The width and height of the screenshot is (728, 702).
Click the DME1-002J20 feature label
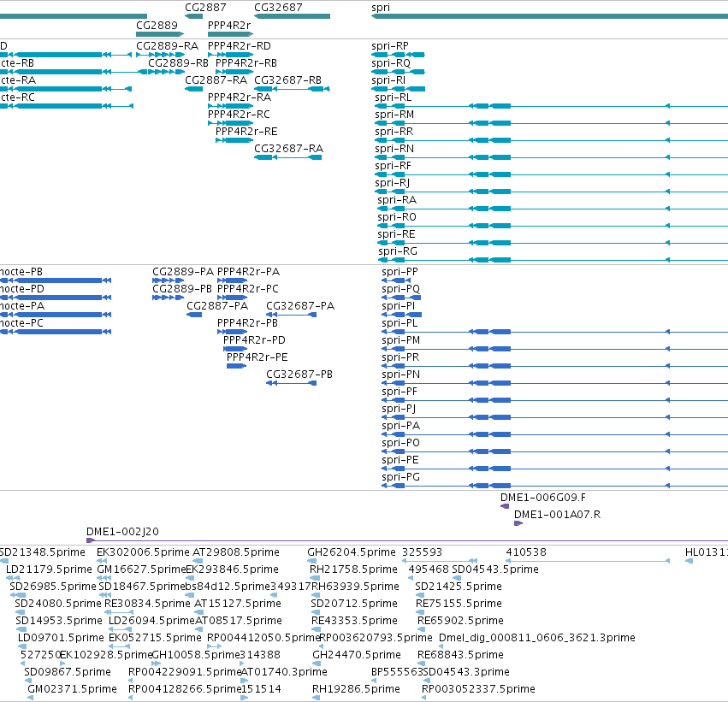pyautogui.click(x=122, y=532)
